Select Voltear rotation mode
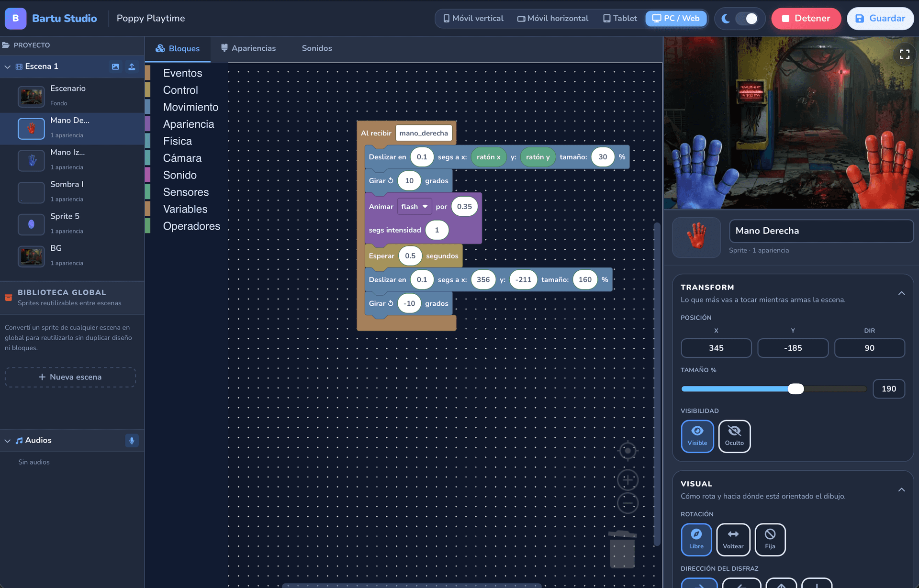This screenshot has height=588, width=919. (x=733, y=539)
